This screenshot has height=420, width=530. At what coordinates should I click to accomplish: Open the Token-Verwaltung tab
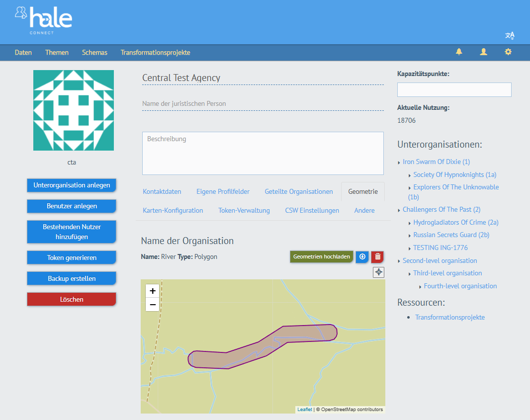(244, 210)
